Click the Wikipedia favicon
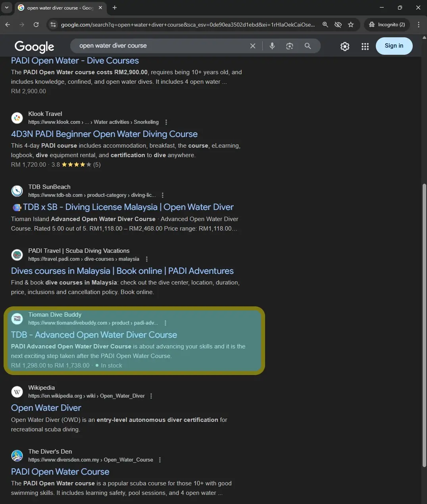The image size is (427, 504). coord(17,392)
